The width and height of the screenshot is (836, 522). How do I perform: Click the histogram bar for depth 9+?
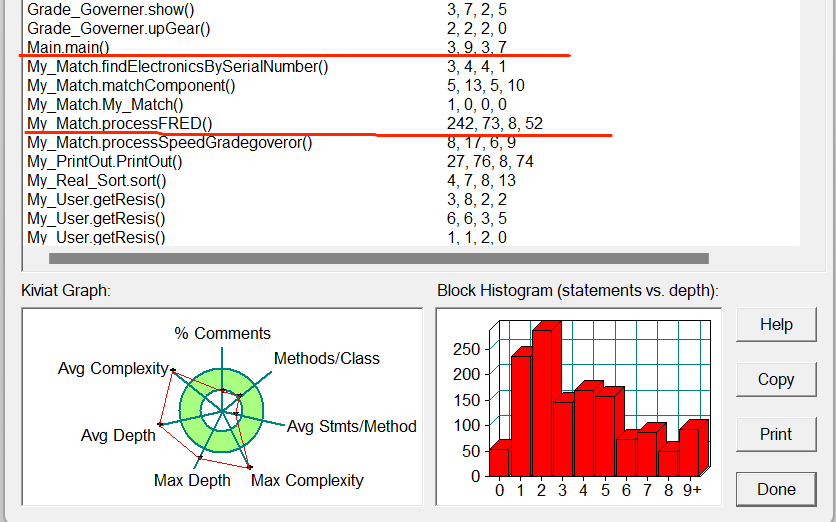(x=689, y=451)
